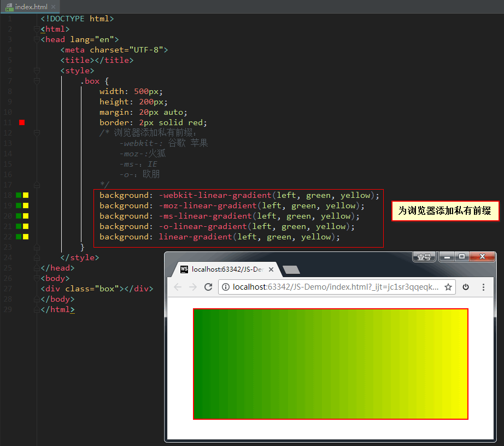
Task: Click the browser address bar URL
Action: (x=333, y=287)
